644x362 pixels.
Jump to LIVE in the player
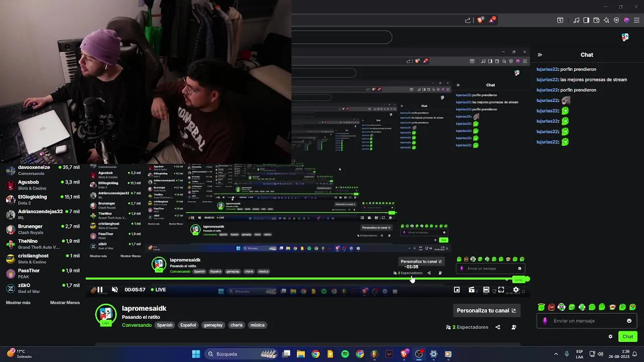[158, 290]
